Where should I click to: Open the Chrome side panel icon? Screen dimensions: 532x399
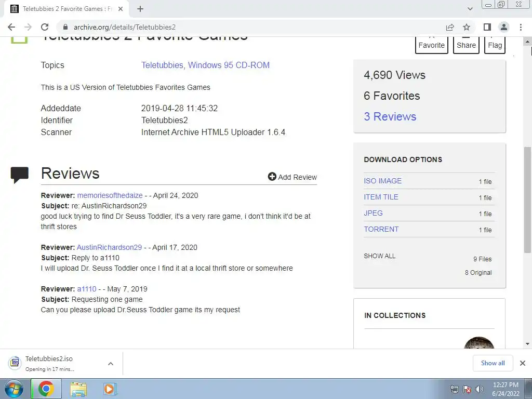tap(487, 27)
